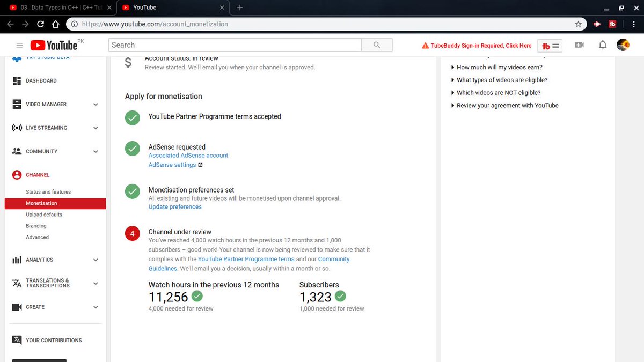Expand the Community section
This screenshot has height=362, width=644.
click(96, 151)
